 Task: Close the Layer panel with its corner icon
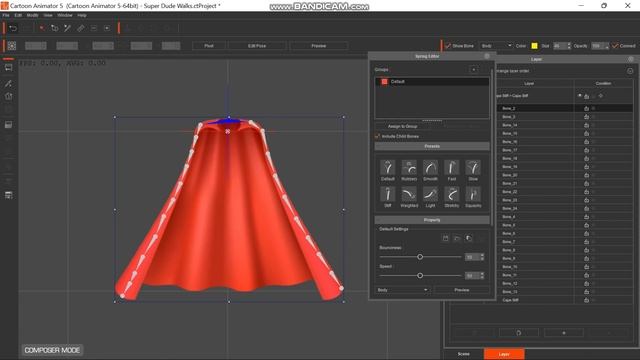click(631, 59)
